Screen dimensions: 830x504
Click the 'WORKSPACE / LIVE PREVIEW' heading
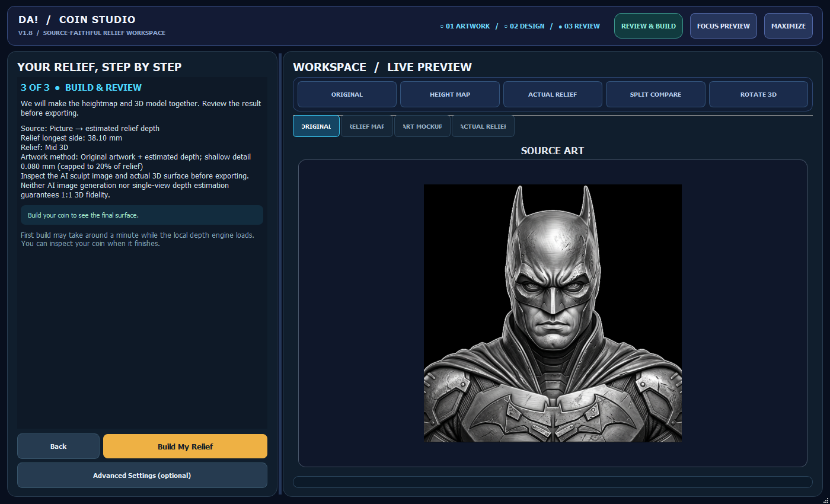[x=382, y=67]
